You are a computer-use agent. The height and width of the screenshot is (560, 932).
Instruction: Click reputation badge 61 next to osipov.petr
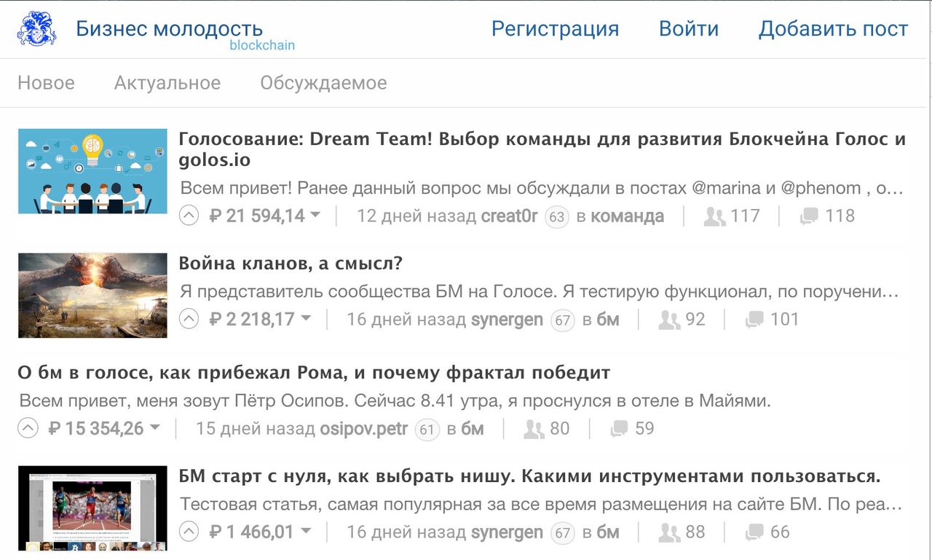point(427,430)
